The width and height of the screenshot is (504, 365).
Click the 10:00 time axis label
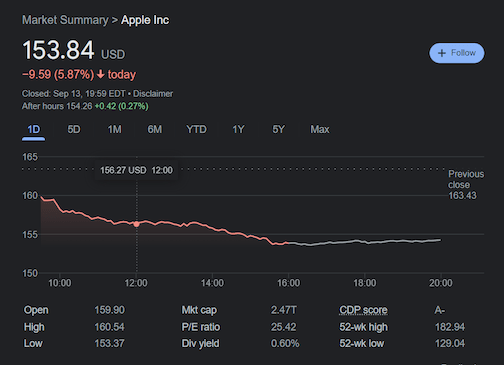click(59, 283)
